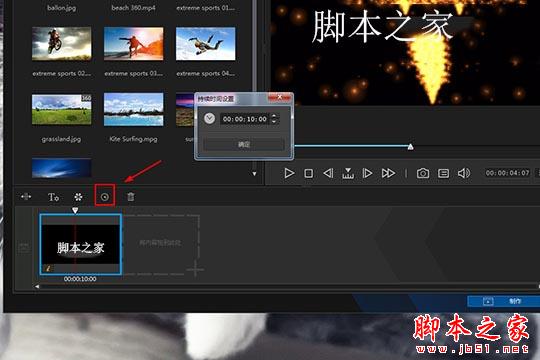Confirm the duration with the 确定 button
The image size is (540, 360).
click(x=244, y=144)
